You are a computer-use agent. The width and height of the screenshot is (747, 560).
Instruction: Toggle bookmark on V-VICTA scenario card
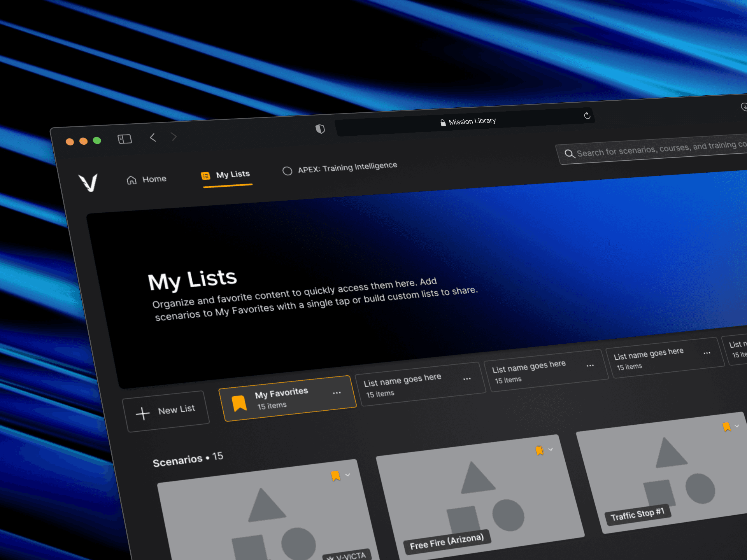tap(335, 476)
